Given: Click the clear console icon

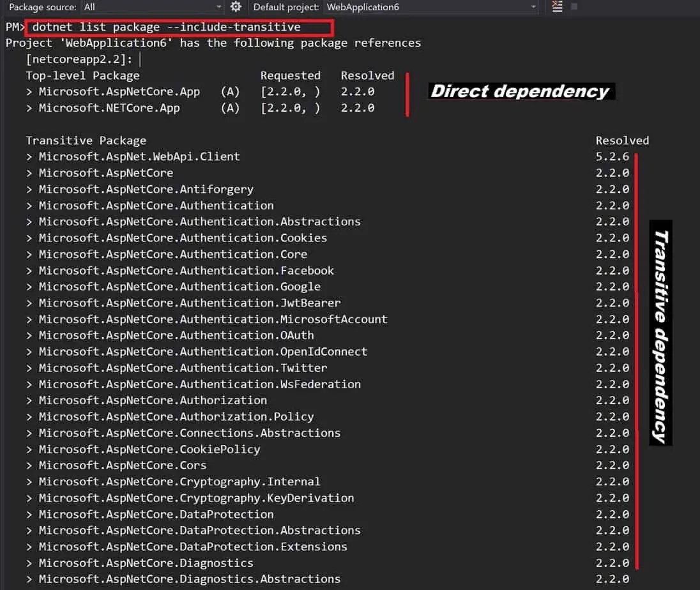Looking at the screenshot, I should point(557,6).
